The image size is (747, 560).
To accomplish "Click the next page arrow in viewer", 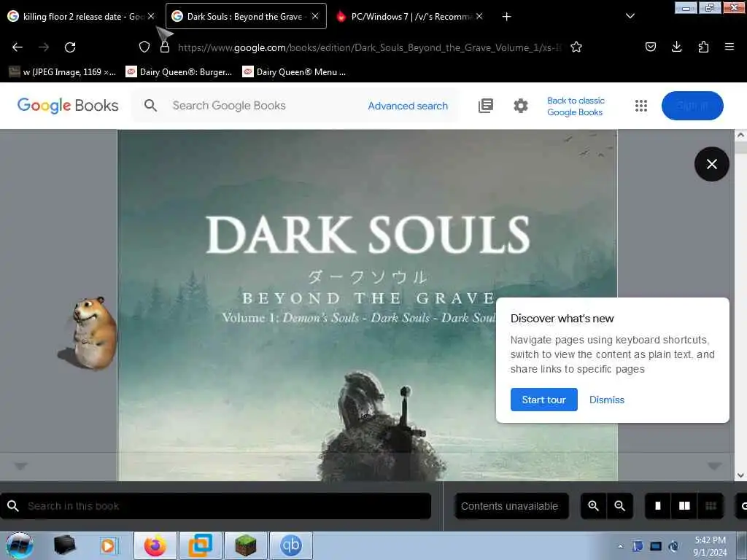I will 713,466.
